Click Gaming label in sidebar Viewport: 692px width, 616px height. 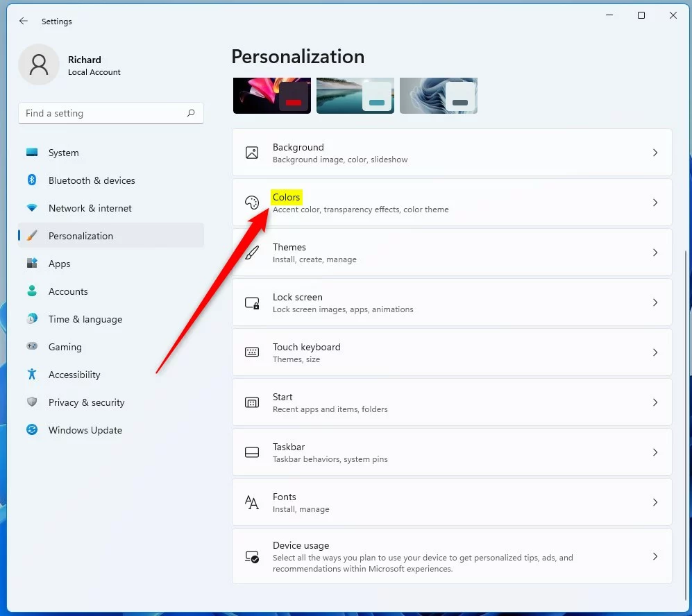[x=65, y=347]
